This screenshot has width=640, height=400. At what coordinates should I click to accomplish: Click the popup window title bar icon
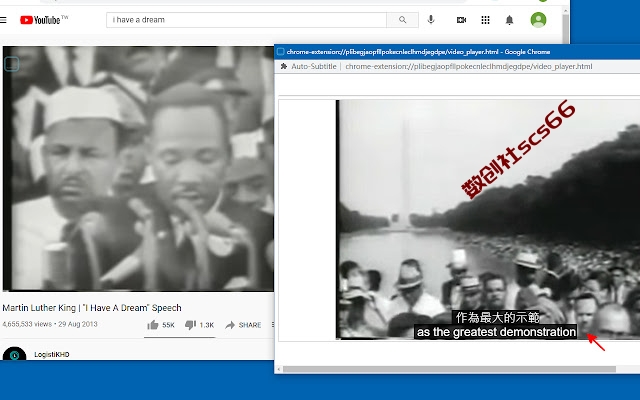point(280,51)
